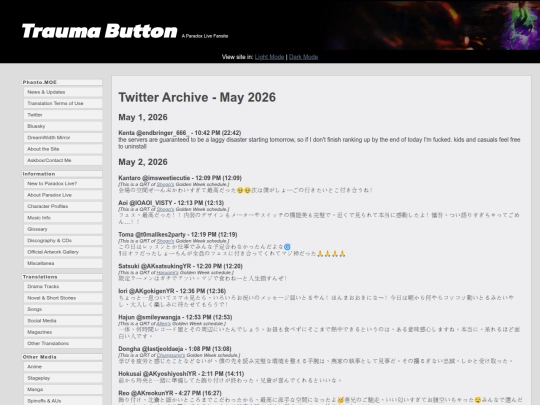The image size is (540, 405).
Task: Open Music Info page
Action: (63, 218)
